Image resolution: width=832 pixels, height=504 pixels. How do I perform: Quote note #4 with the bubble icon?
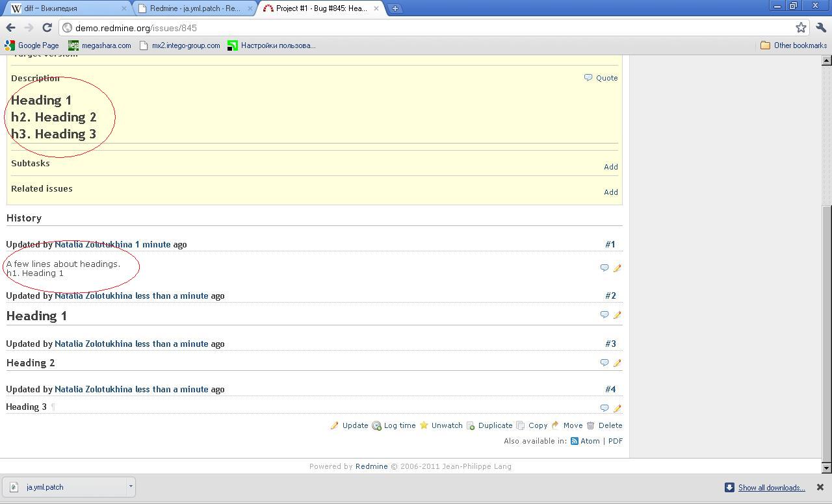click(x=604, y=408)
